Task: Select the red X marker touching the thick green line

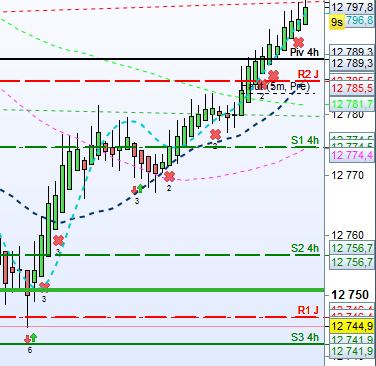Action: click(44, 286)
